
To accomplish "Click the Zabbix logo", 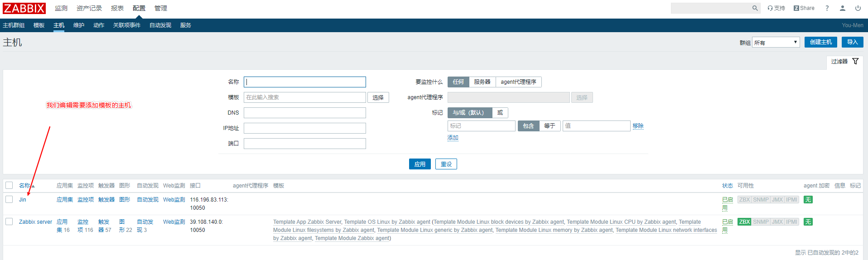I will point(24,8).
